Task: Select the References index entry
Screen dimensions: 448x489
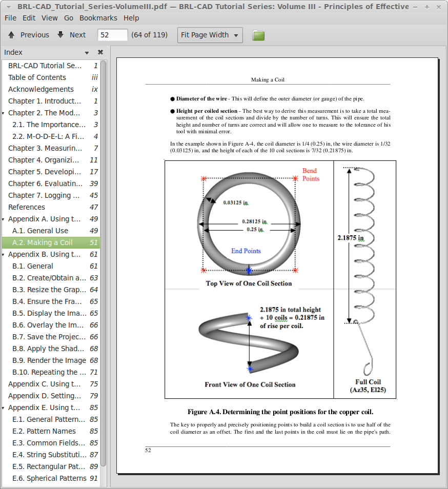Action: pyautogui.click(x=27, y=207)
